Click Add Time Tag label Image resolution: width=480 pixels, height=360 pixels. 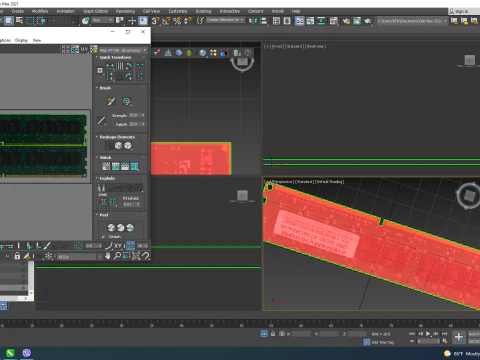tap(382, 342)
